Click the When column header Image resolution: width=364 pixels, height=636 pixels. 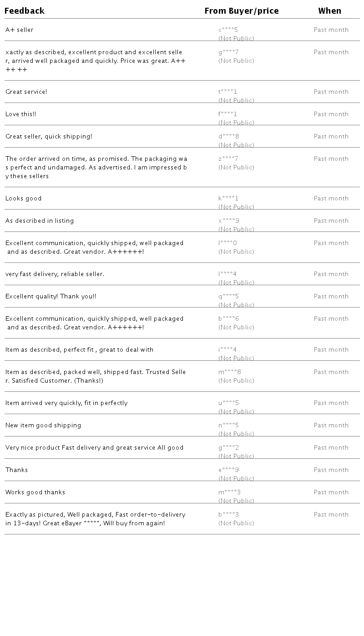pos(329,11)
